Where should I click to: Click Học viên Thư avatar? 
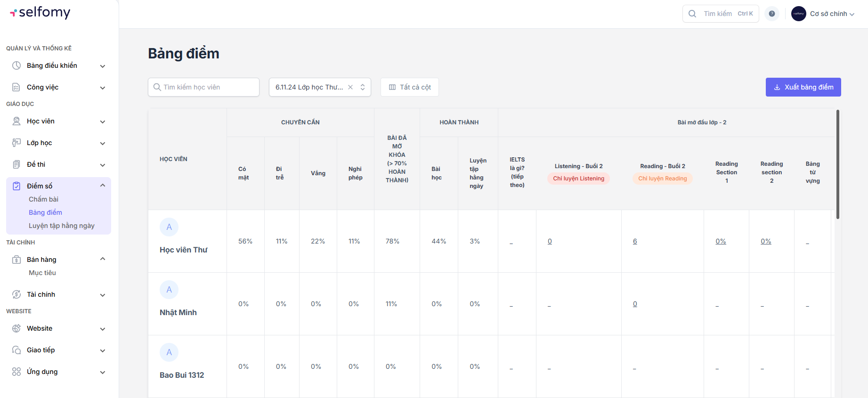pyautogui.click(x=169, y=227)
